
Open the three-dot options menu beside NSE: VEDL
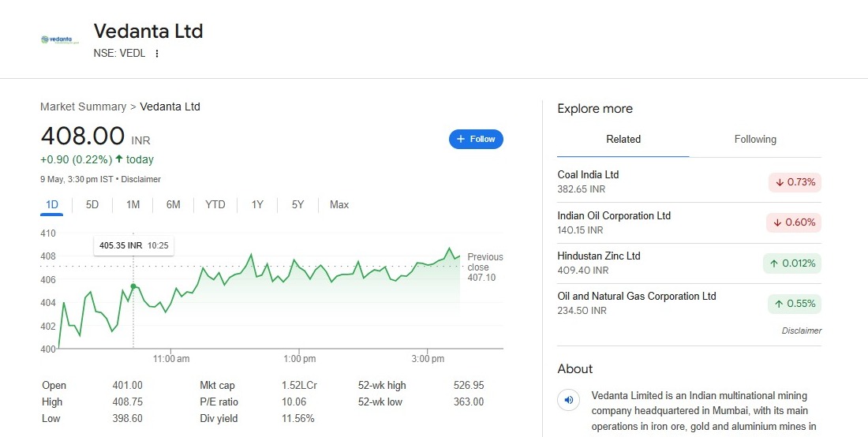tap(157, 54)
